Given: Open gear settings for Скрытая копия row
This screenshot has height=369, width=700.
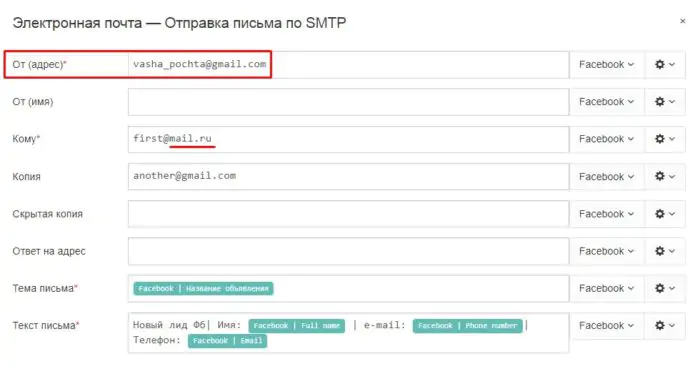Looking at the screenshot, I should click(x=665, y=214).
